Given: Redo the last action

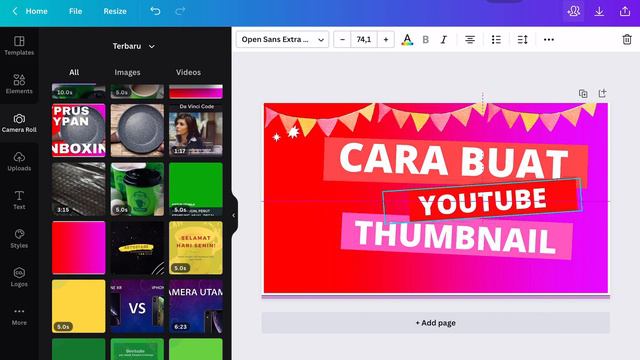Looking at the screenshot, I should pos(180,11).
